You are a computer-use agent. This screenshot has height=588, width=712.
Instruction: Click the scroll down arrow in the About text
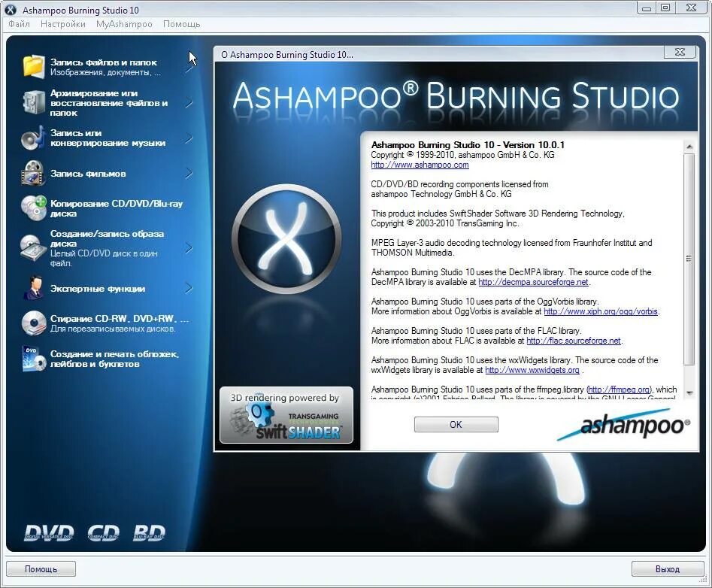pyautogui.click(x=689, y=393)
